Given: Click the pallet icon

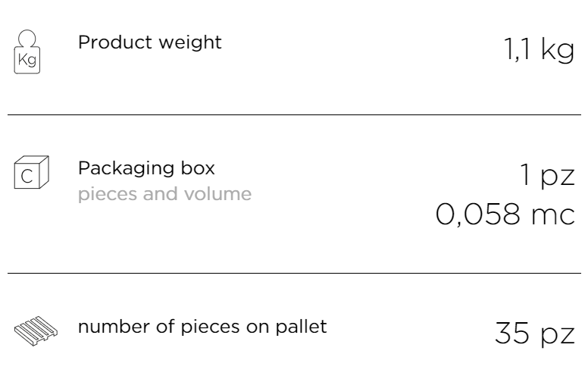Looking at the screenshot, I should click(36, 330).
